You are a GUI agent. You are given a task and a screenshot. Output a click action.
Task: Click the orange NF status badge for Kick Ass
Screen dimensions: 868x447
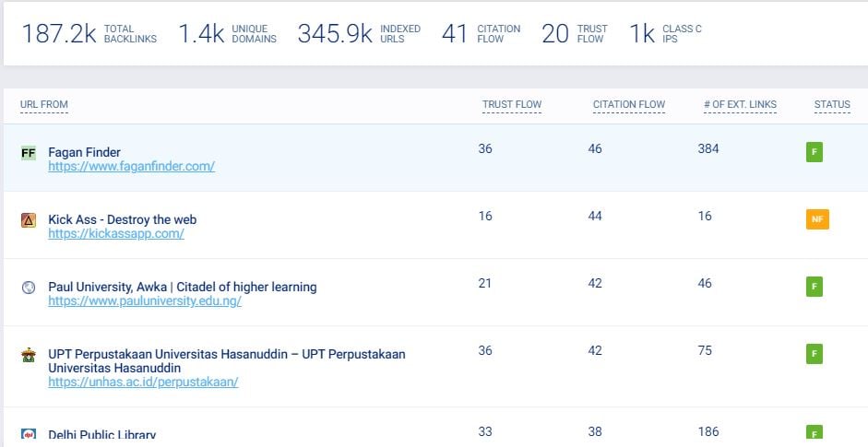coord(816,219)
